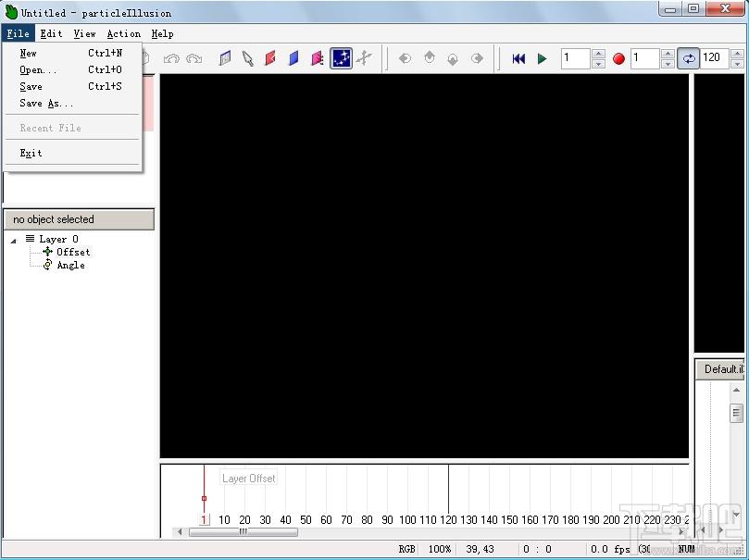The width and height of the screenshot is (749, 560).
Task: Select the arrow pointer tool
Action: click(247, 58)
